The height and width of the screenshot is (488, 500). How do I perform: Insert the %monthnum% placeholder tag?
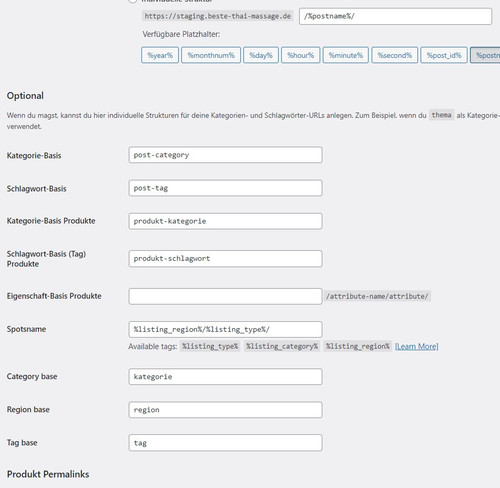tap(211, 55)
